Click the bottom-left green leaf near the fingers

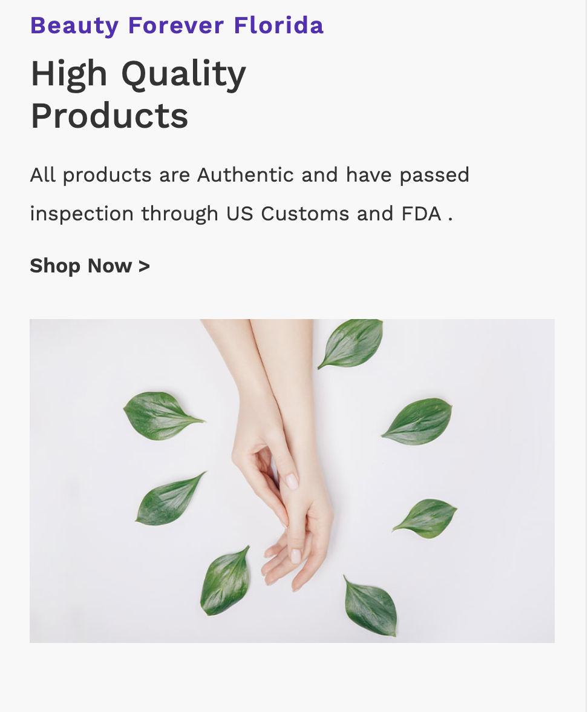(226, 581)
